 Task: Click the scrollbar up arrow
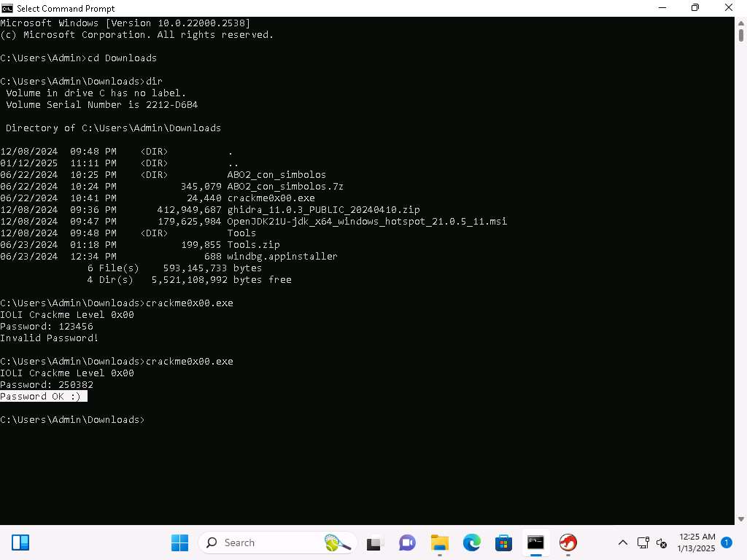tap(740, 22)
